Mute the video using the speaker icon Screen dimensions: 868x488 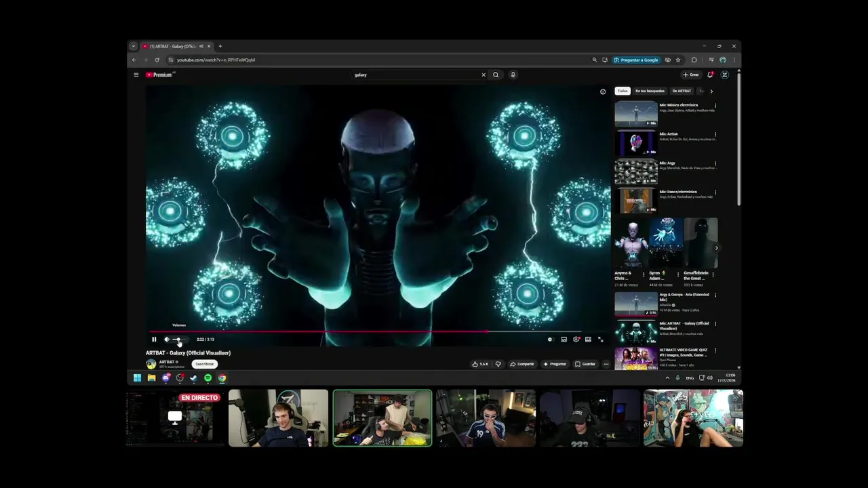167,340
